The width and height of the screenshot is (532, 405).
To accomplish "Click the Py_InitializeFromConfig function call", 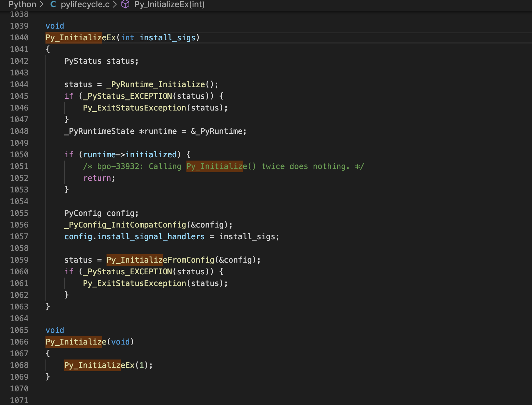I will tap(160, 260).
